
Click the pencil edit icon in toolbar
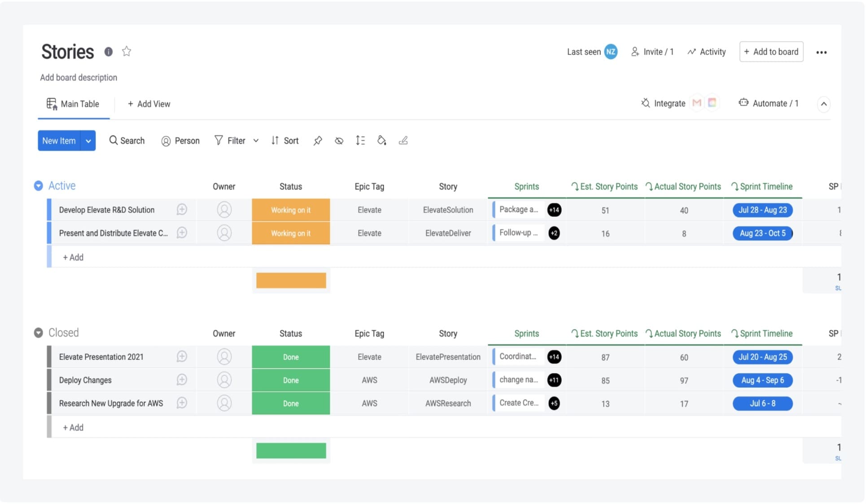tap(403, 140)
